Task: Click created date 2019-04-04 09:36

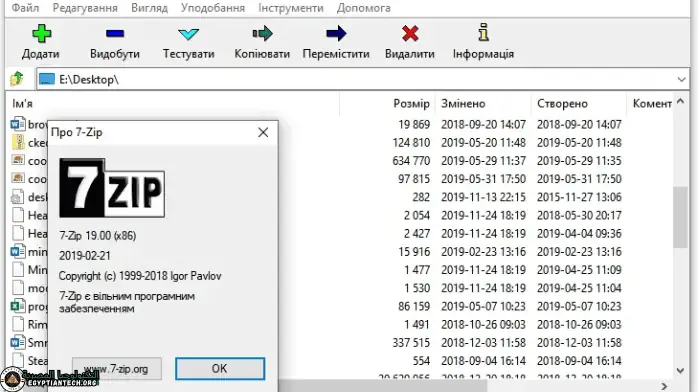Action: (579, 233)
